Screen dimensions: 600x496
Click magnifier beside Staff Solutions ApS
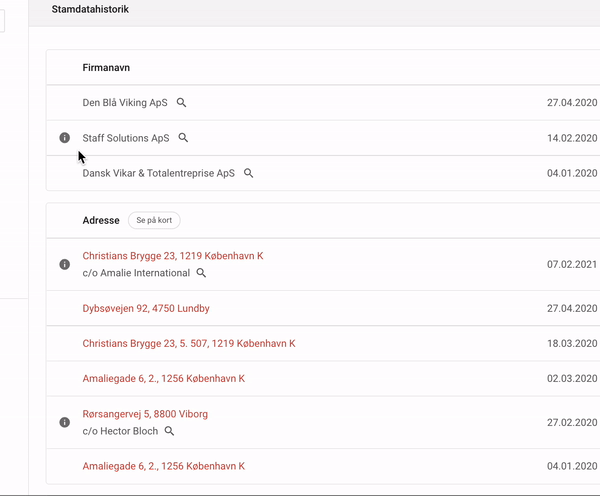[x=183, y=138]
